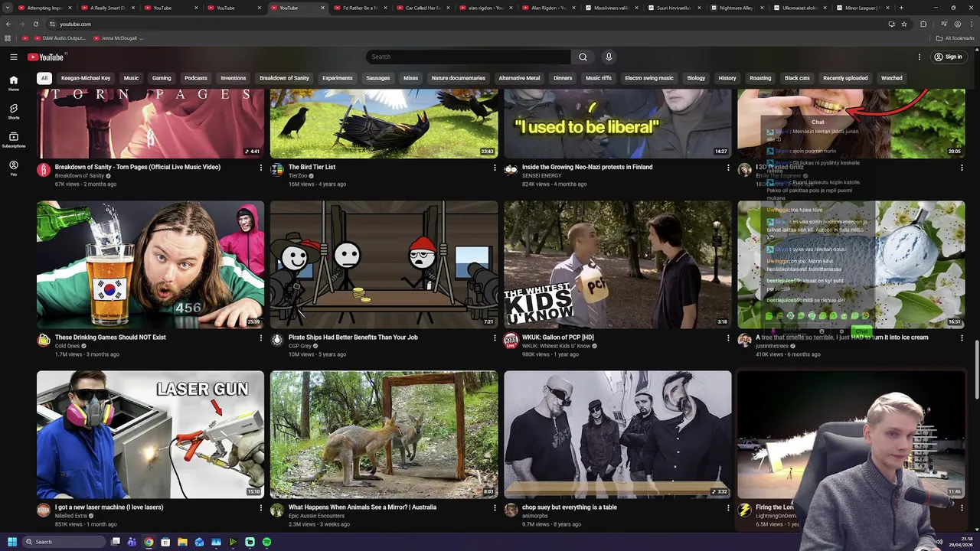Viewport: 980px width, 551px height.
Task: Open options for These Drinking Games video
Action: click(x=261, y=337)
